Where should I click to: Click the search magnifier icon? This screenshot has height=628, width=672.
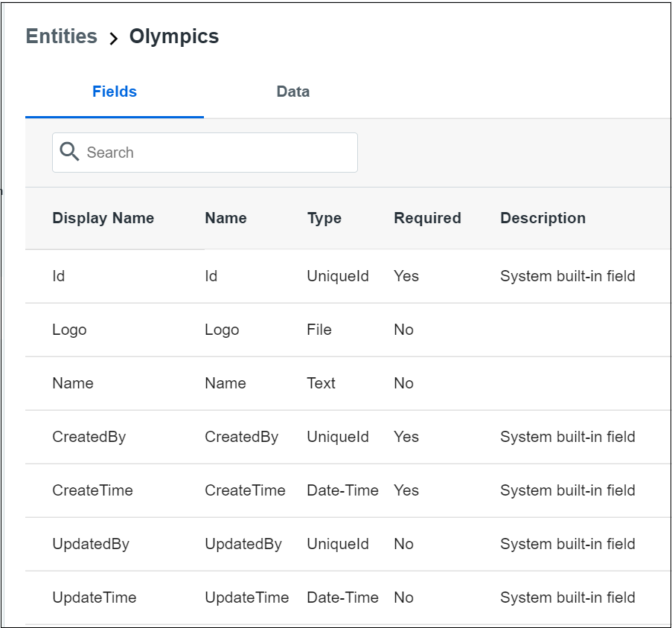[69, 152]
